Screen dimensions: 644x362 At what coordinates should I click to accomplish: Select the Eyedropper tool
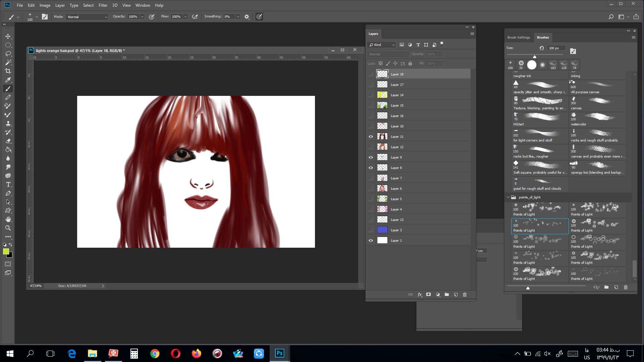click(8, 80)
